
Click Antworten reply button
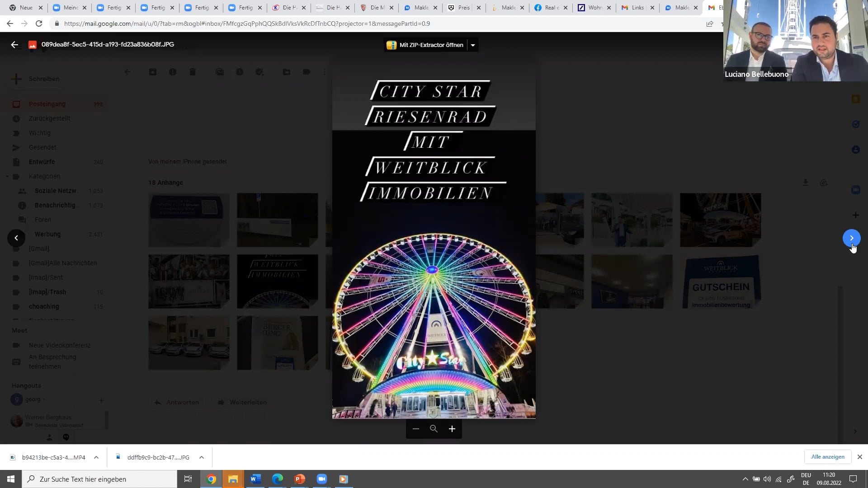[x=176, y=402]
